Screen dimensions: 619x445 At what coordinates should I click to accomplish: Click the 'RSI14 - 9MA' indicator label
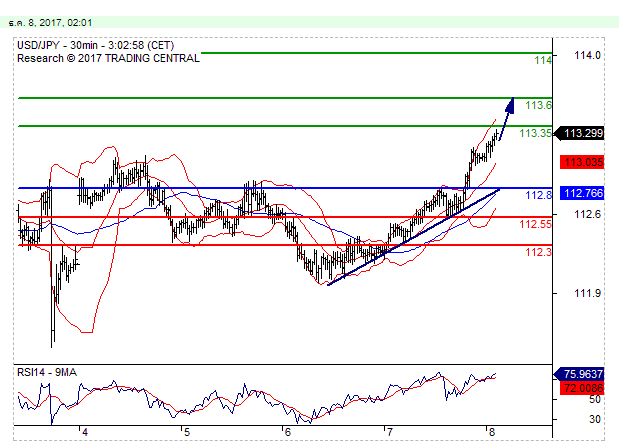[x=47, y=372]
